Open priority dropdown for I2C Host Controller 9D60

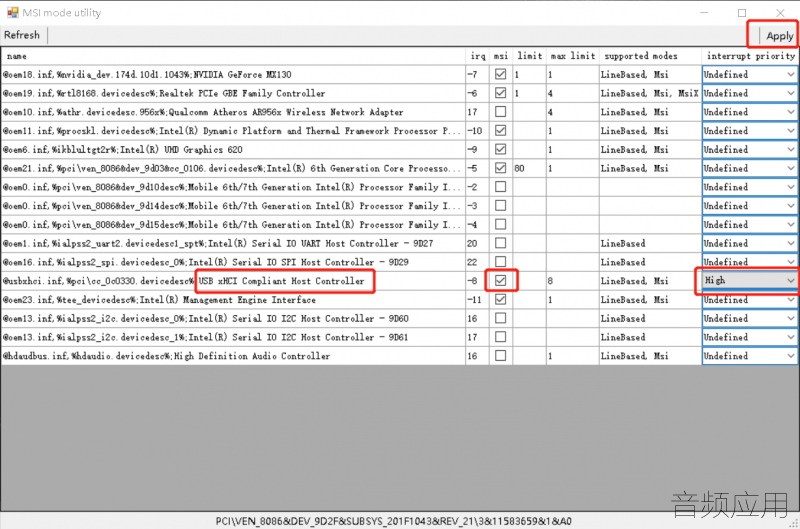[x=749, y=318]
